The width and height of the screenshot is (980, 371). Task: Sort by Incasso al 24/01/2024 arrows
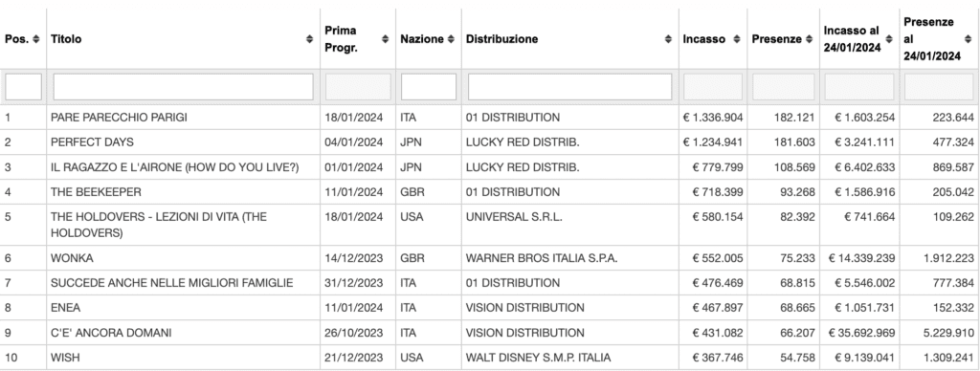(x=889, y=38)
